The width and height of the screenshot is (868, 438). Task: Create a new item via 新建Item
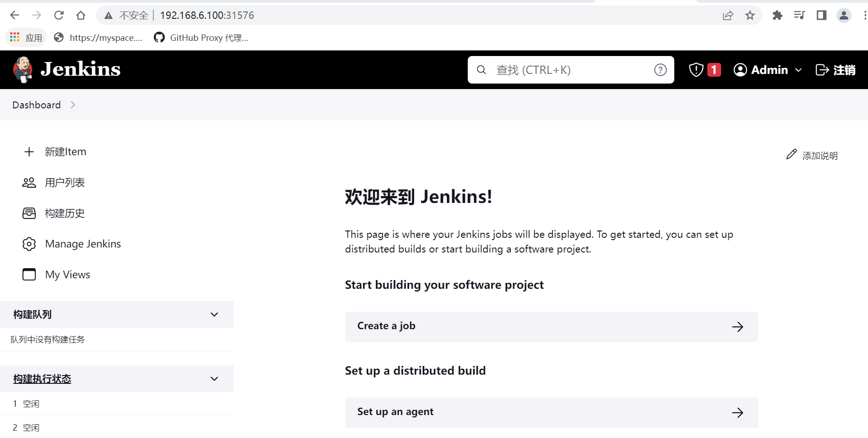[x=66, y=152]
